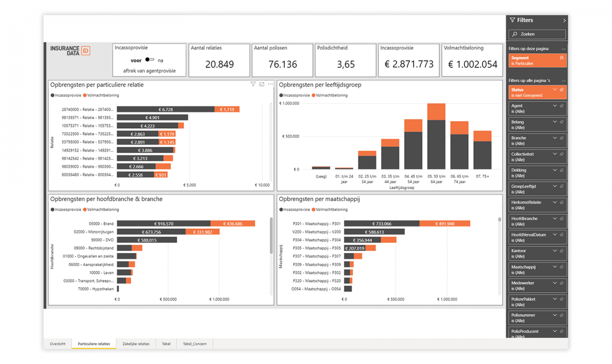Expand the Maatschappij filter dropdown

pyautogui.click(x=554, y=267)
